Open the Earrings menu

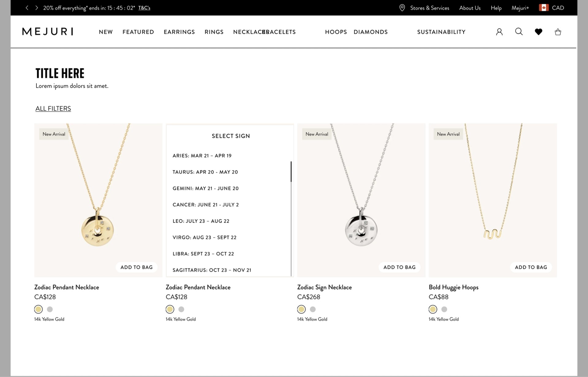click(x=179, y=32)
